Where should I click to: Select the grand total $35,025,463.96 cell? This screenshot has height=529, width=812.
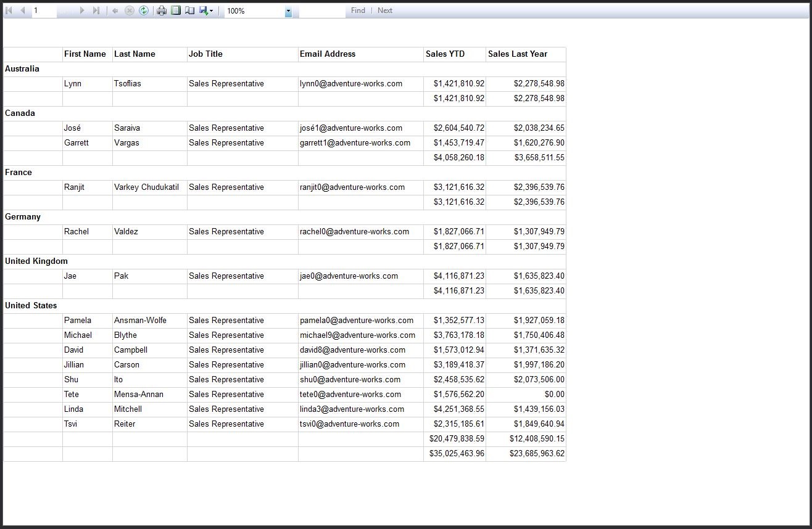(x=455, y=453)
